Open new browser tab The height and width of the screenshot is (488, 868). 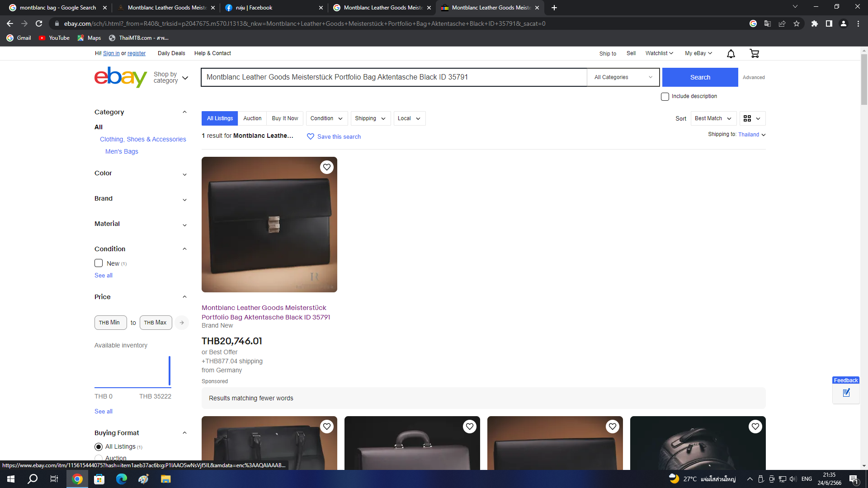click(x=554, y=8)
